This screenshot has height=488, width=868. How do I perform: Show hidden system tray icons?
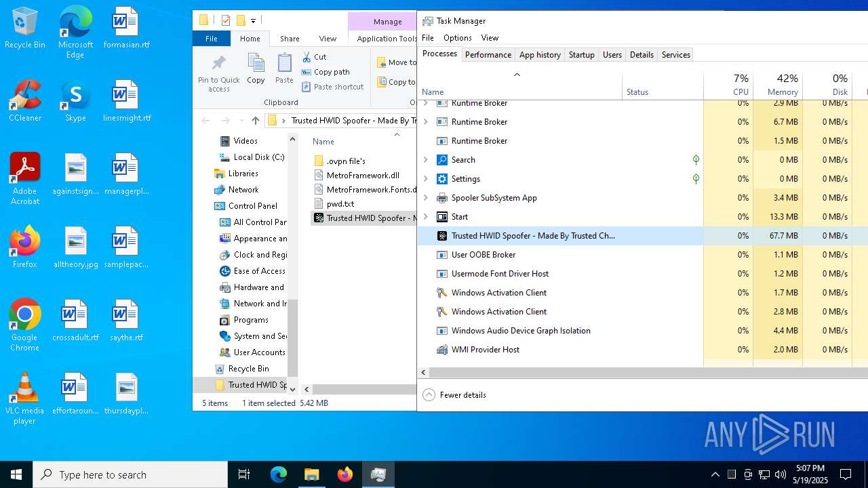[715, 474]
